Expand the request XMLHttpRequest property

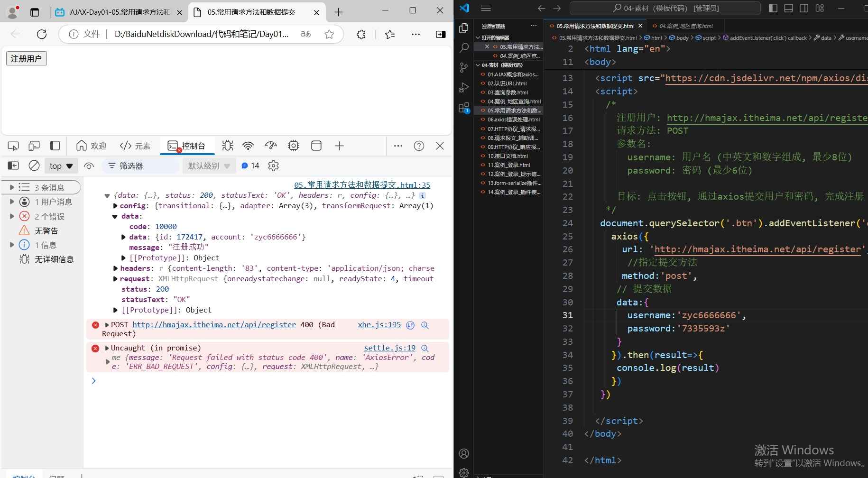click(115, 279)
